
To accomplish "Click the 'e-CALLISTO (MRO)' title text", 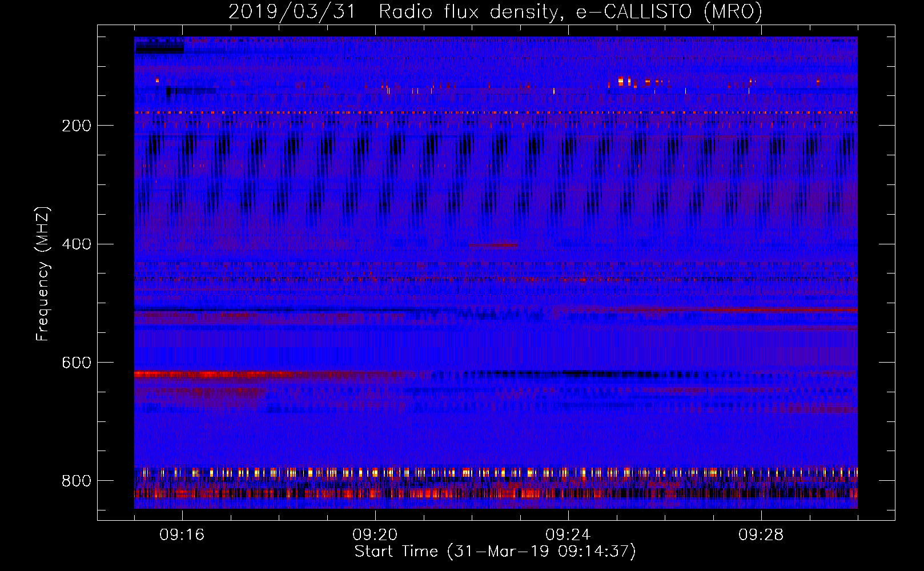I will tap(669, 11).
